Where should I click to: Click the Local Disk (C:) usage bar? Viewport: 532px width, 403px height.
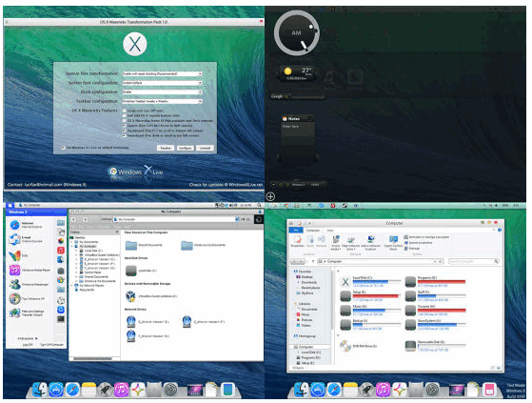[377, 282]
